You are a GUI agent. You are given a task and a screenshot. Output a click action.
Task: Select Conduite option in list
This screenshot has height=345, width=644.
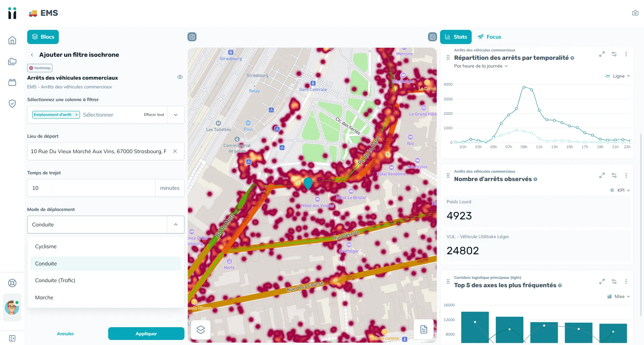[x=106, y=264]
